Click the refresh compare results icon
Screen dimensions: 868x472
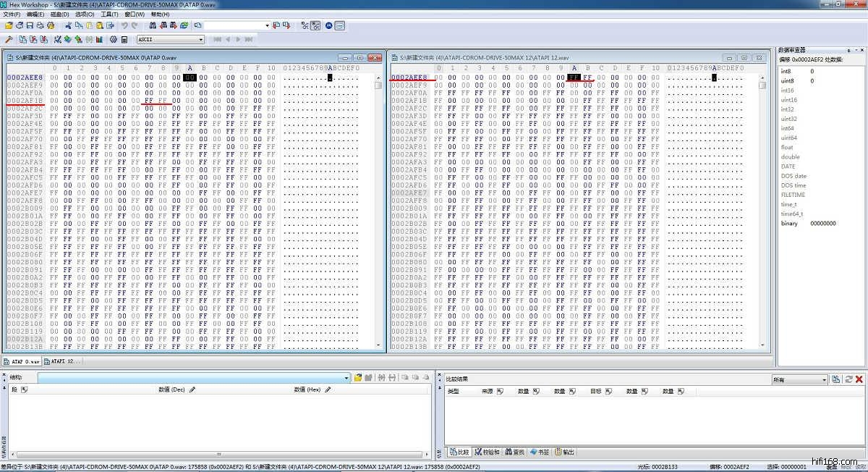[x=848, y=379]
